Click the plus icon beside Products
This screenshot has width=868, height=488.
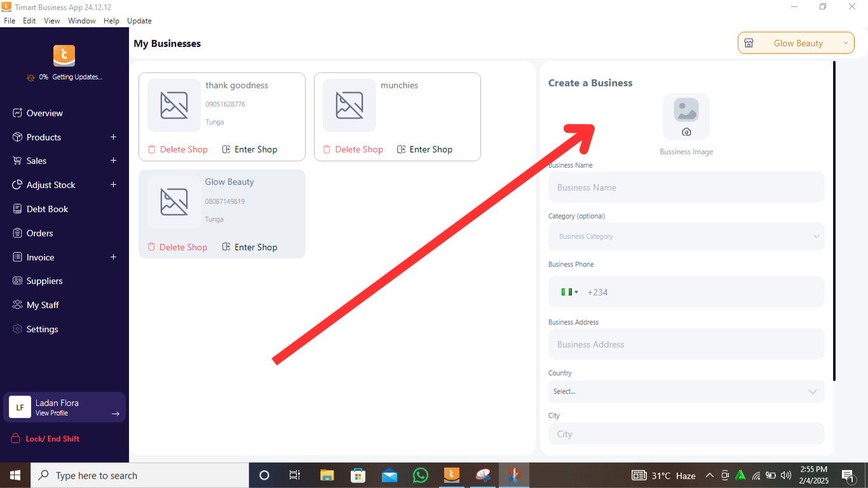click(x=114, y=137)
